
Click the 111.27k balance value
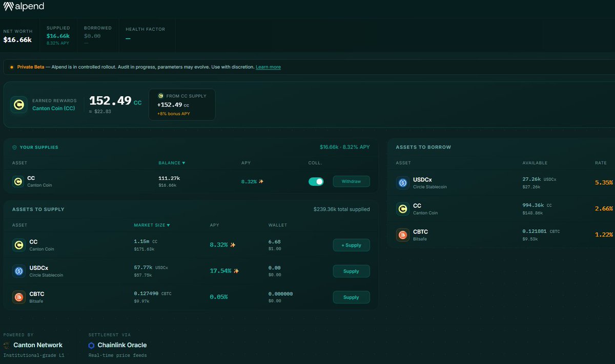pos(169,178)
